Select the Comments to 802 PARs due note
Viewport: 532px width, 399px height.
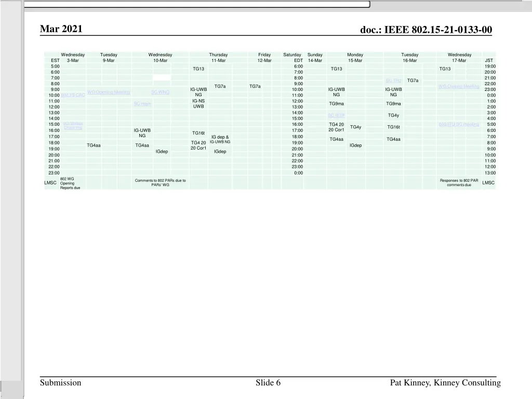tap(160, 182)
